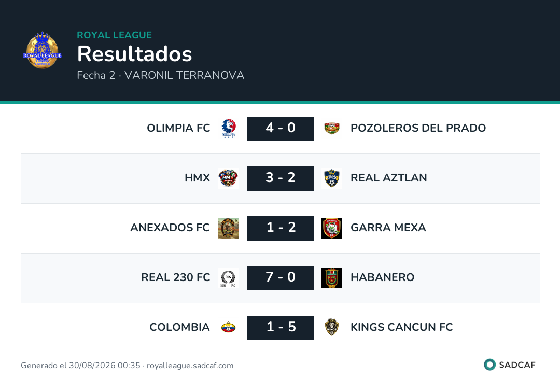Click the SADCAF ring logo icon

pos(489,365)
